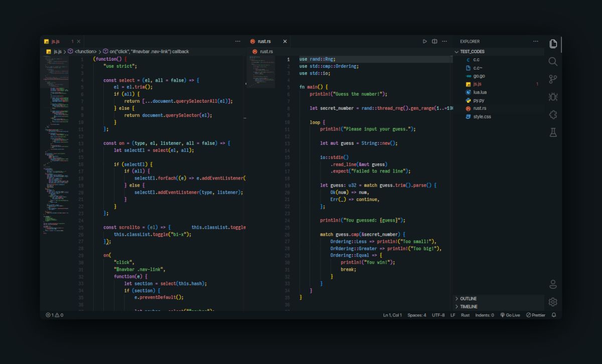Click line number 5 in rust.rs gutter
Viewport: 602px width, 364px height.
tap(288, 87)
